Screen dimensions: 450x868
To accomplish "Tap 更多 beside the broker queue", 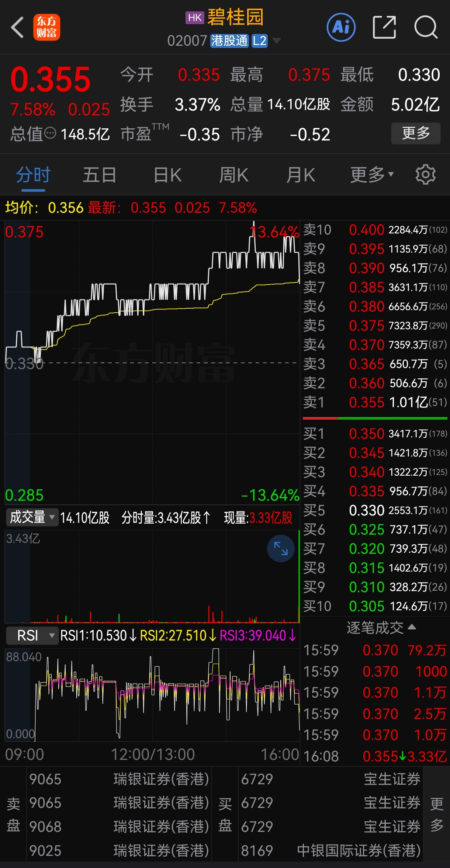I will [437, 815].
